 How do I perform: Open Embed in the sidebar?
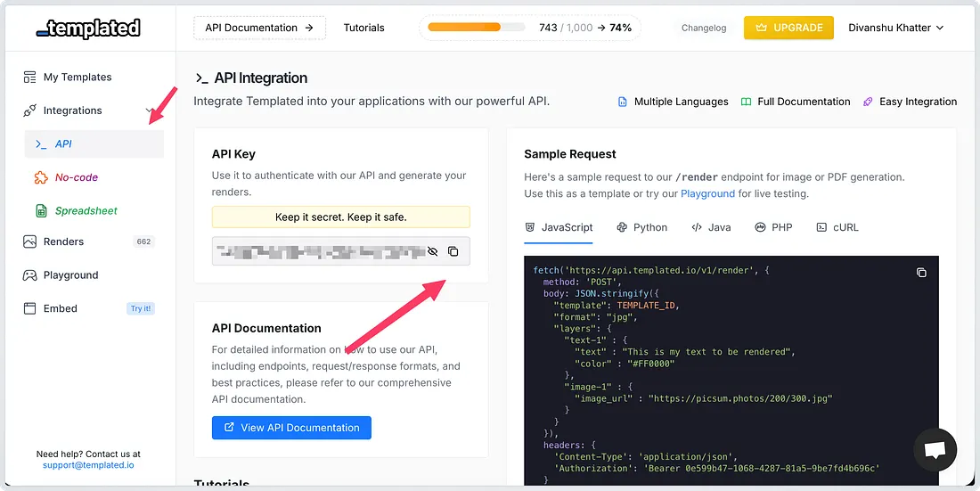coord(61,308)
